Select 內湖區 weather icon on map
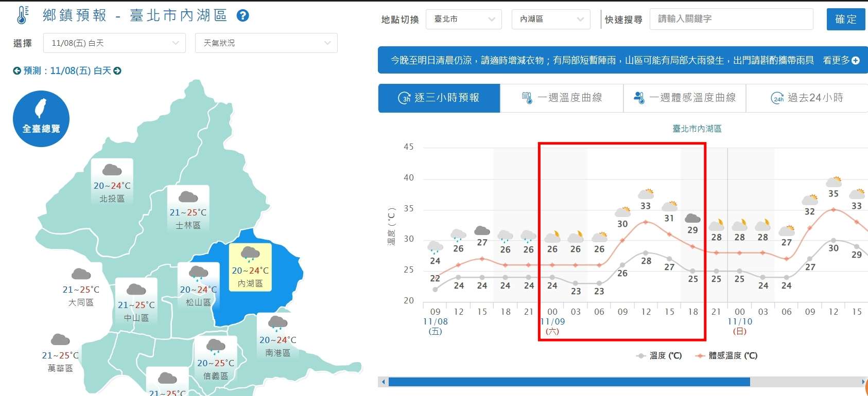Image resolution: width=868 pixels, height=396 pixels. (x=250, y=254)
